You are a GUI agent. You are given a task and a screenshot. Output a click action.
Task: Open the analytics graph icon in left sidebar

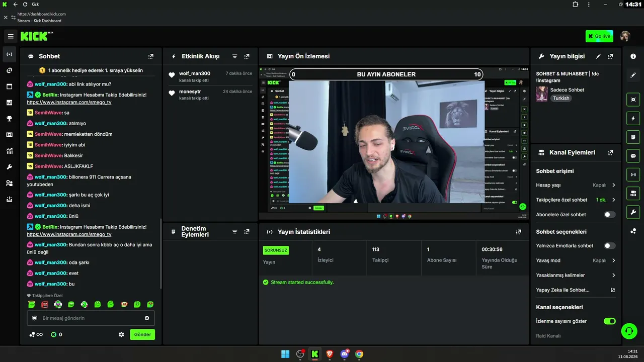point(9,151)
